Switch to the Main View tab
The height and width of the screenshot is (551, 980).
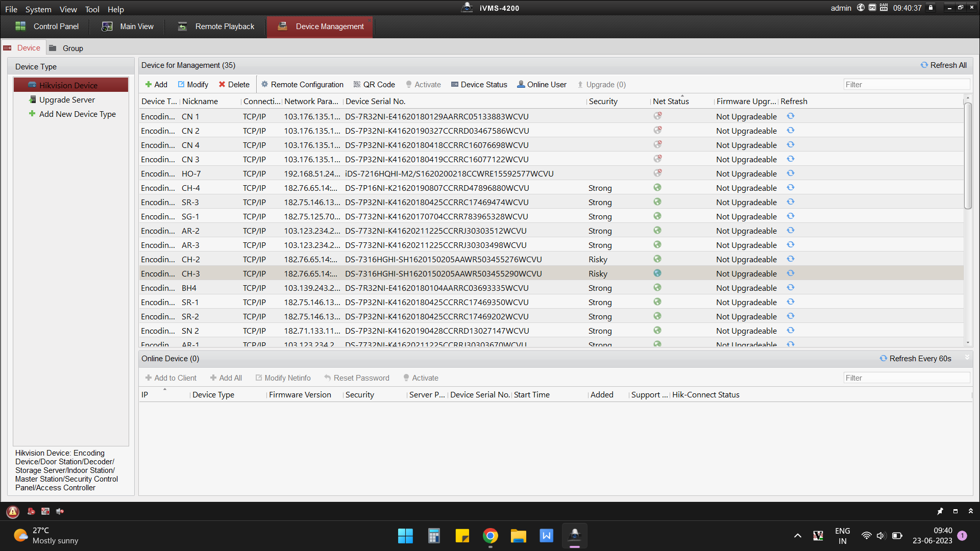(128, 27)
